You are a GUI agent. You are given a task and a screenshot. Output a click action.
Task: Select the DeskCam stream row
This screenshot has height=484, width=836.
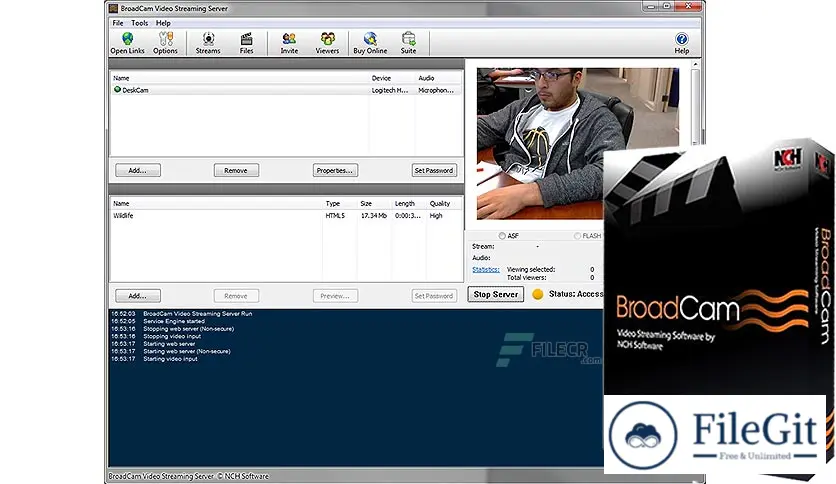click(x=286, y=90)
